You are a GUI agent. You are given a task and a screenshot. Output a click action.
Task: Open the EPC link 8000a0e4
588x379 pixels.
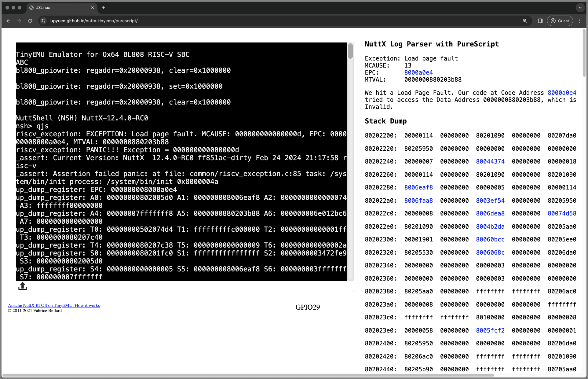[x=418, y=72]
